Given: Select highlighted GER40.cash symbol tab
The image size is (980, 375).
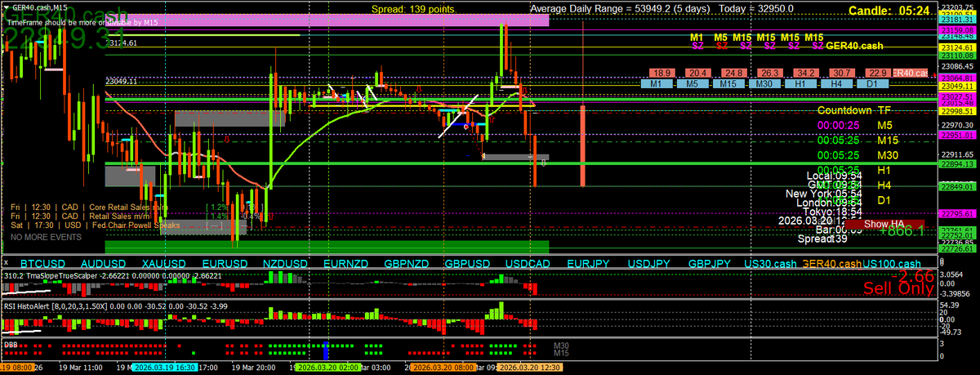Looking at the screenshot, I should point(832,264).
